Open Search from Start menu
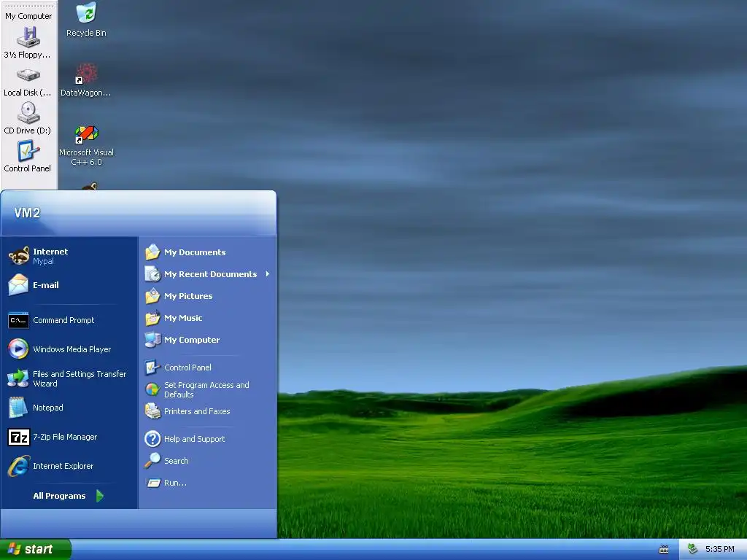The image size is (747, 560). click(207, 461)
